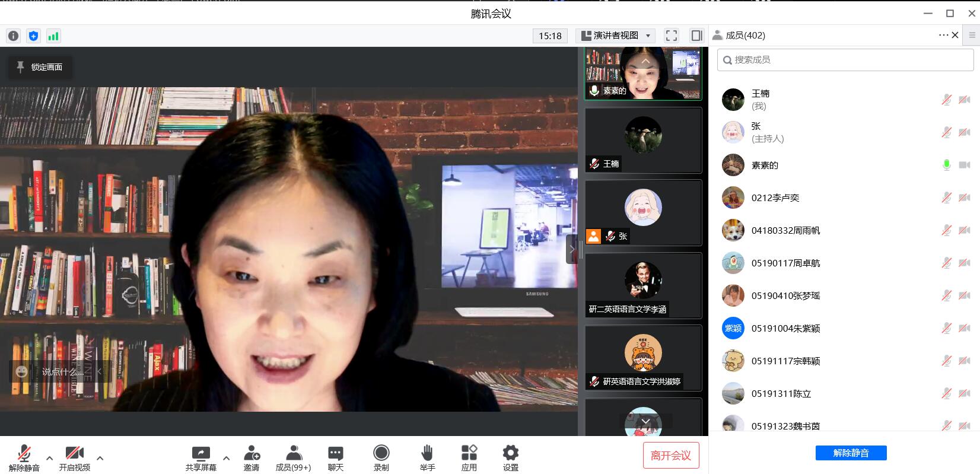Toggle the side panel layout button
980x474 pixels.
click(x=696, y=36)
